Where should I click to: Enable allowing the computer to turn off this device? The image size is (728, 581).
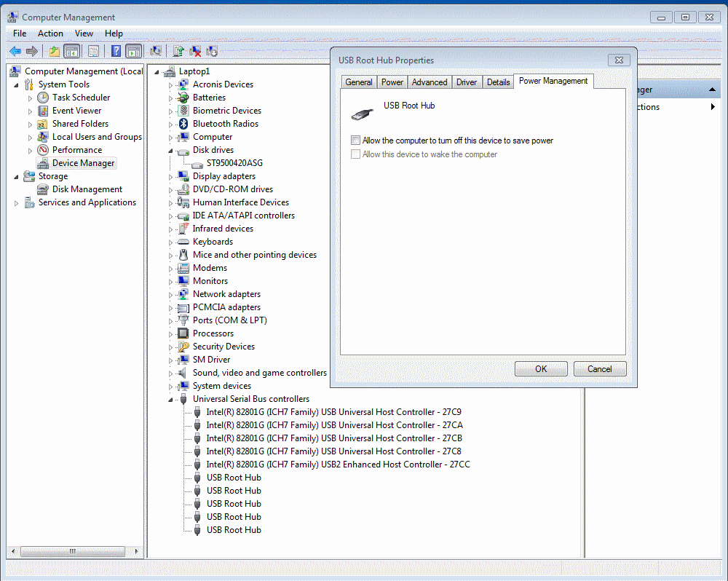coord(355,140)
